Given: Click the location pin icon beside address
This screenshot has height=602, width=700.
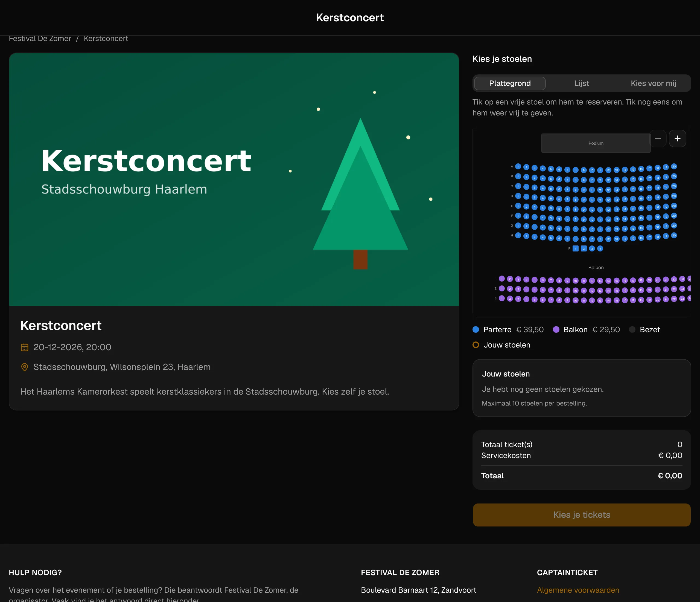Looking at the screenshot, I should tap(24, 367).
